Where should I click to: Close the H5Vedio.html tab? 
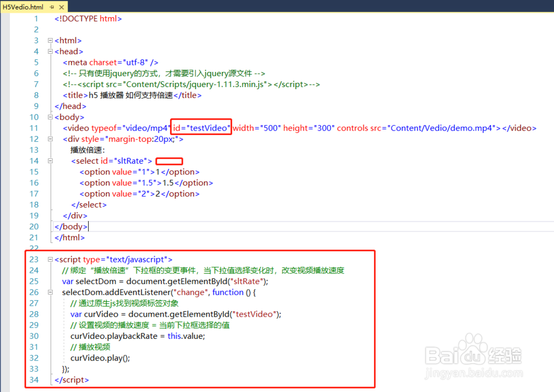click(x=61, y=7)
